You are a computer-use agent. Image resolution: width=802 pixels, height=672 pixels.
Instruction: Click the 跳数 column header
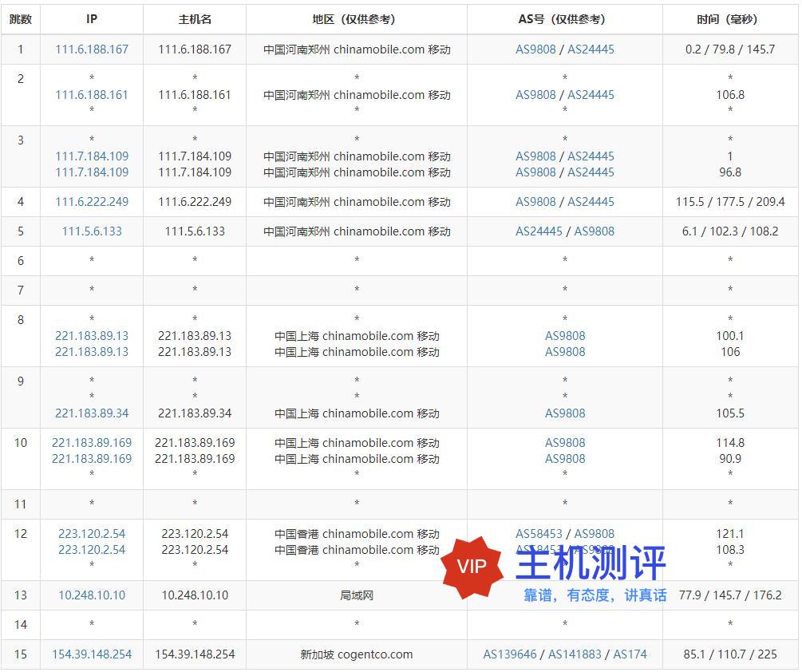pos(21,19)
